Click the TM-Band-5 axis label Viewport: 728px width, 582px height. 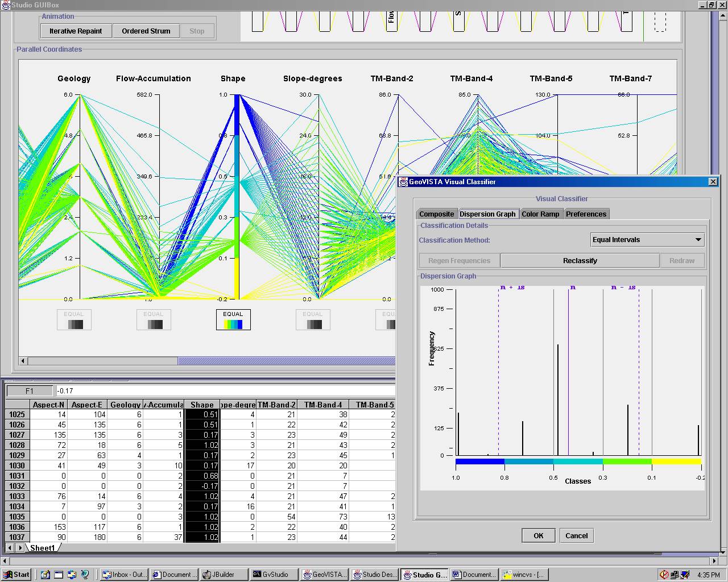(x=551, y=78)
